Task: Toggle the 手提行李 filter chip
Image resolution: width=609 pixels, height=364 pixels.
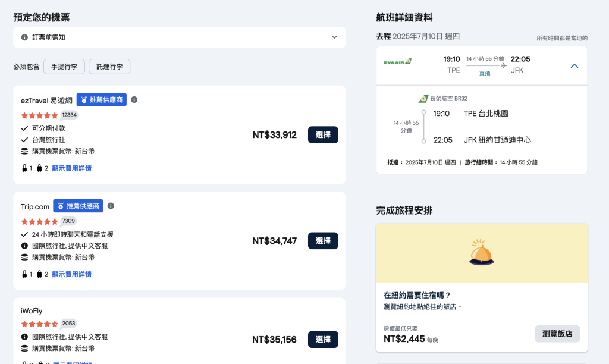Action: pyautogui.click(x=64, y=67)
